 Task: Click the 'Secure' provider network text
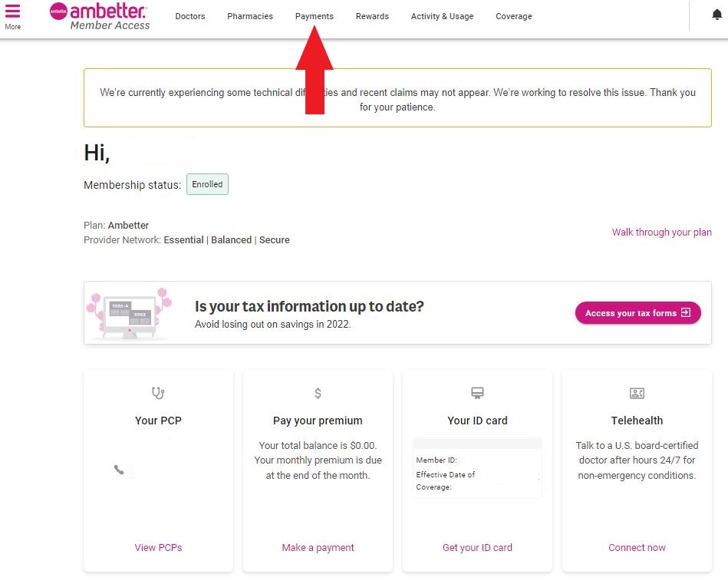point(275,240)
